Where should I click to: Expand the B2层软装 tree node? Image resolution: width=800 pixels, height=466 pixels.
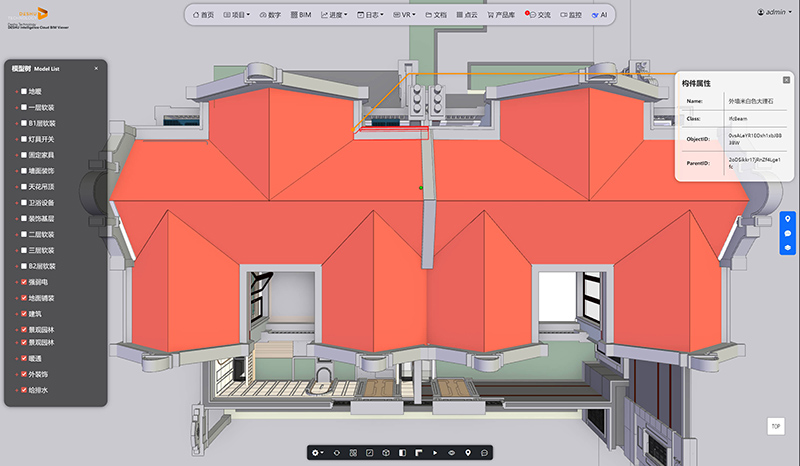16,266
